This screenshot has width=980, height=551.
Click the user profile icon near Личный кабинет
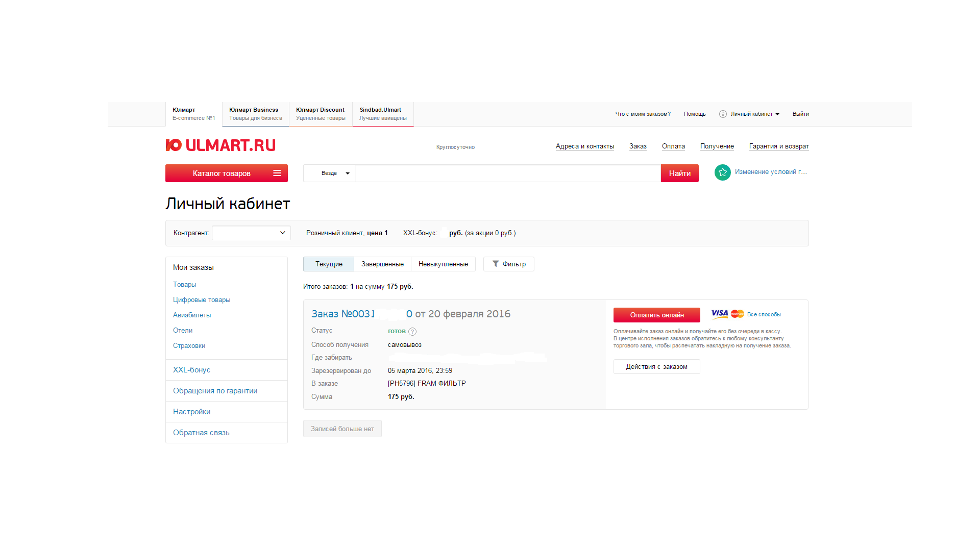[x=723, y=114]
